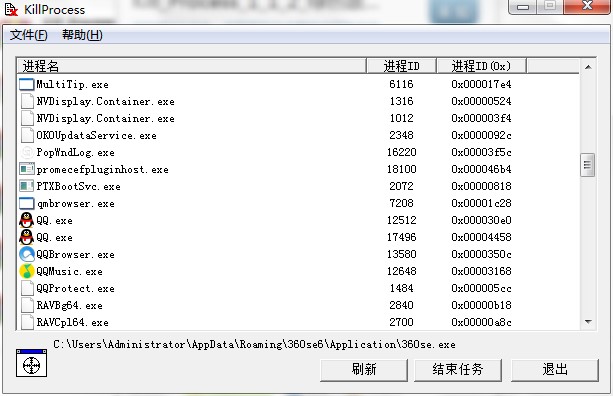The height and width of the screenshot is (396, 613).
Task: Click the OKOUpdataService.exe file icon
Action: pos(27,135)
